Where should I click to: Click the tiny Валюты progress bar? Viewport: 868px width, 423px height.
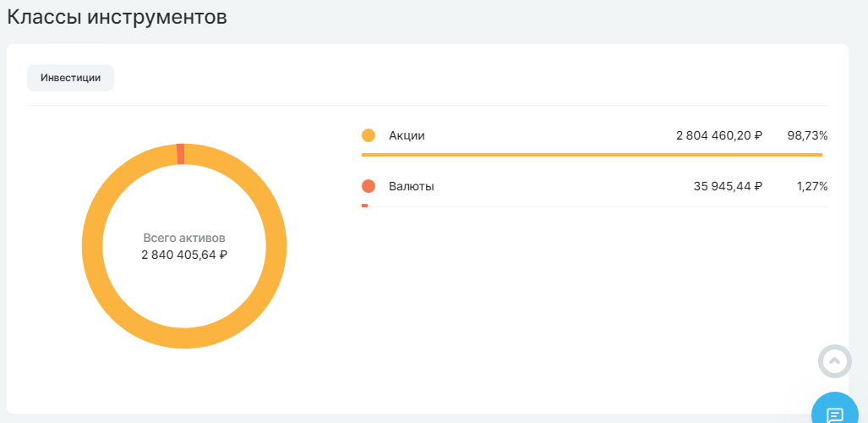coord(364,206)
